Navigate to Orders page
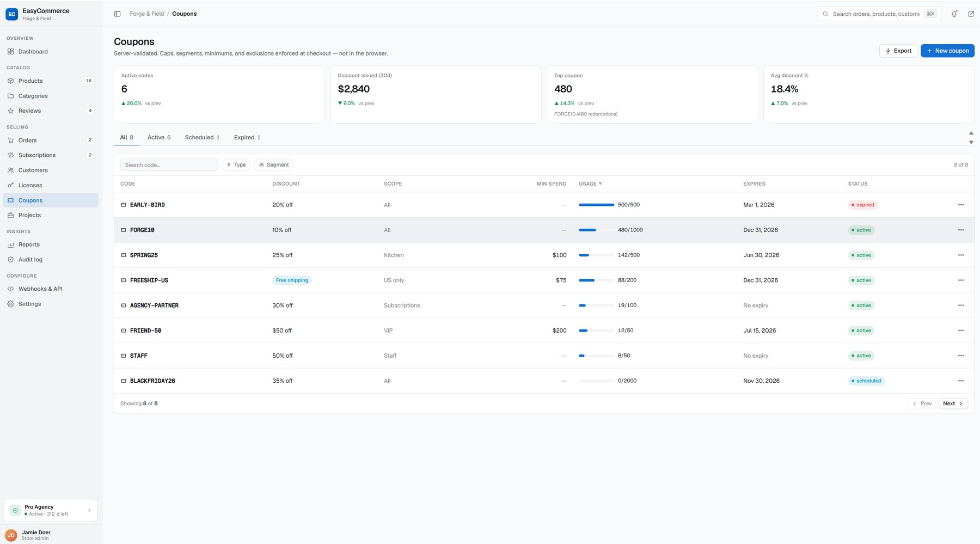This screenshot has height=544, width=980. click(51, 140)
